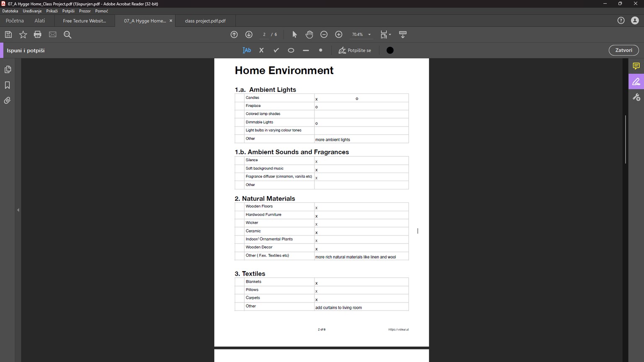Open the Prikaži menu
This screenshot has width=644, height=362.
pyautogui.click(x=52, y=11)
